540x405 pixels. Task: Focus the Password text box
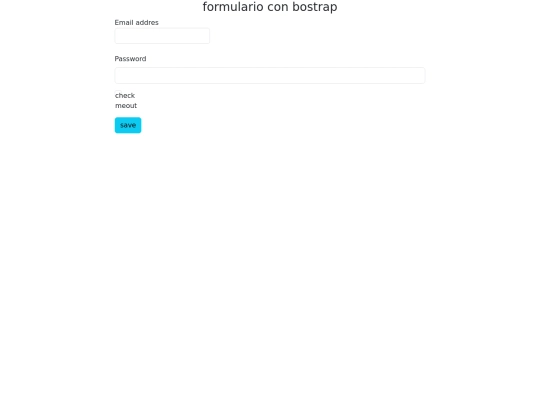click(x=270, y=75)
